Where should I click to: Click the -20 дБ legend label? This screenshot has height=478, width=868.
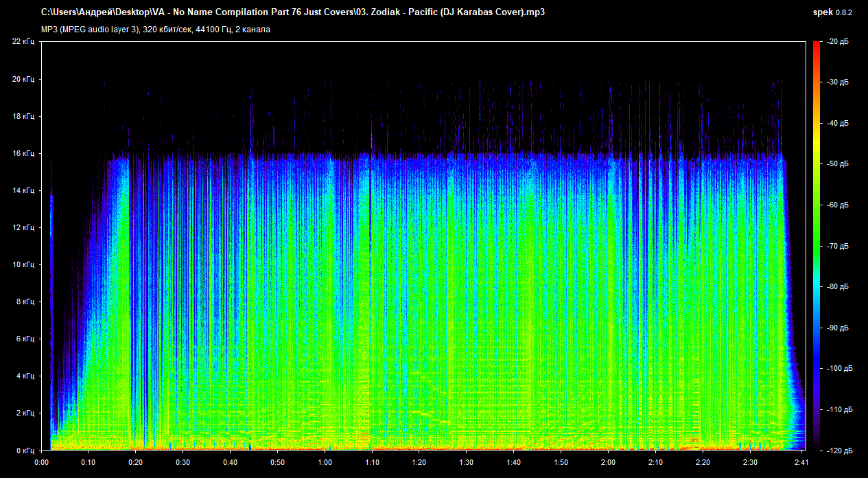pyautogui.click(x=837, y=42)
